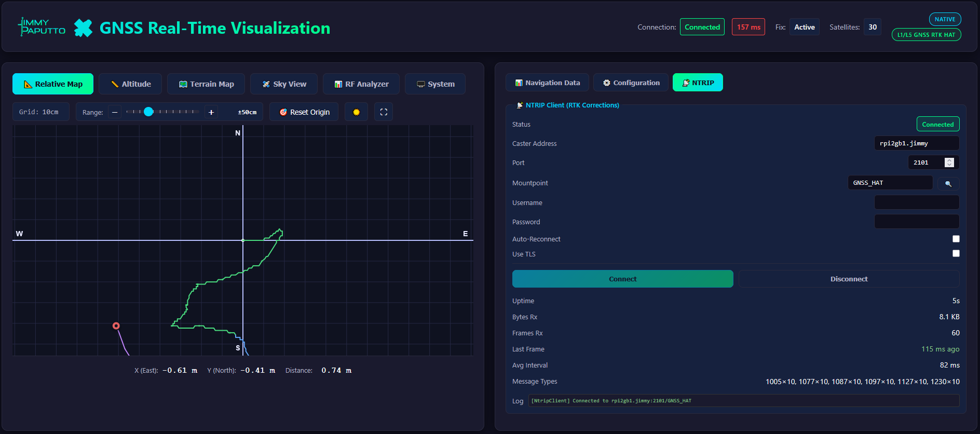The height and width of the screenshot is (434, 980).
Task: Show the Terrain Map tab
Action: (x=206, y=84)
